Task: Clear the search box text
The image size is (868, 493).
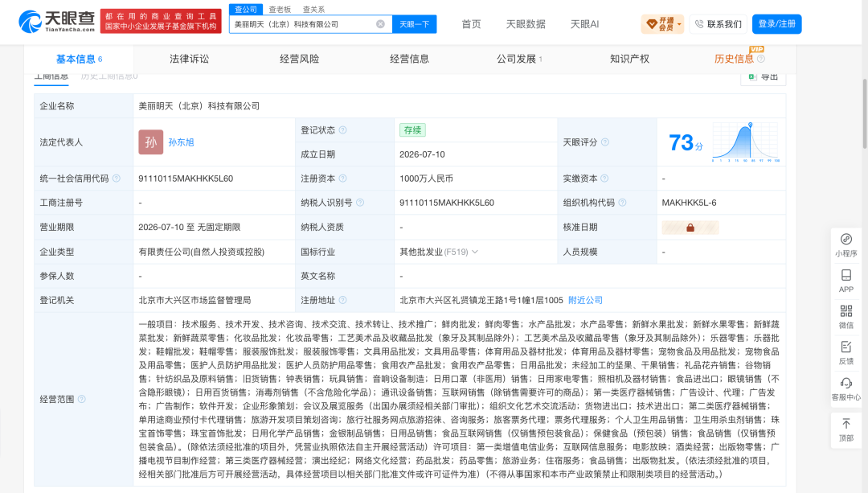Action: (380, 24)
